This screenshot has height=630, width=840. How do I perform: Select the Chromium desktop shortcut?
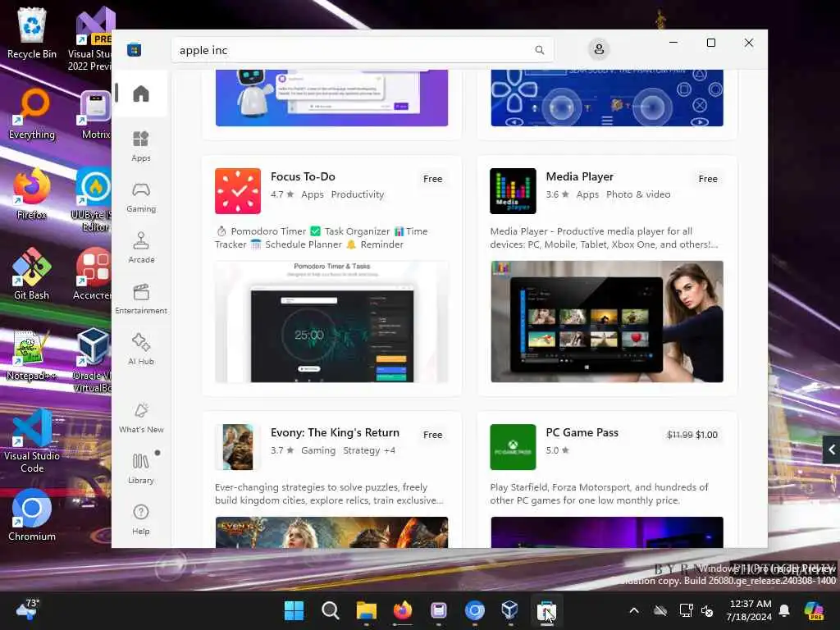[x=32, y=515]
